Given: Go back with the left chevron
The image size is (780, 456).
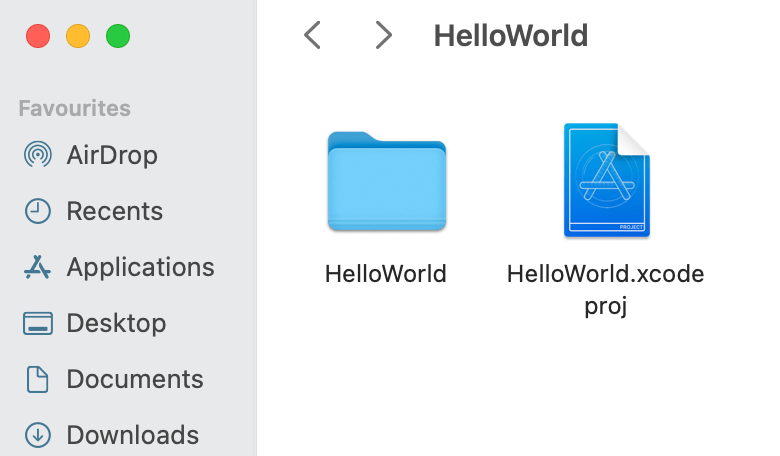Looking at the screenshot, I should tap(312, 35).
